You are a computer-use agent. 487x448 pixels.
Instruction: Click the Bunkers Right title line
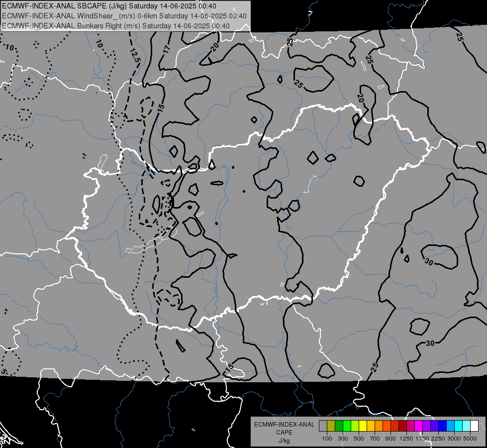pos(116,26)
